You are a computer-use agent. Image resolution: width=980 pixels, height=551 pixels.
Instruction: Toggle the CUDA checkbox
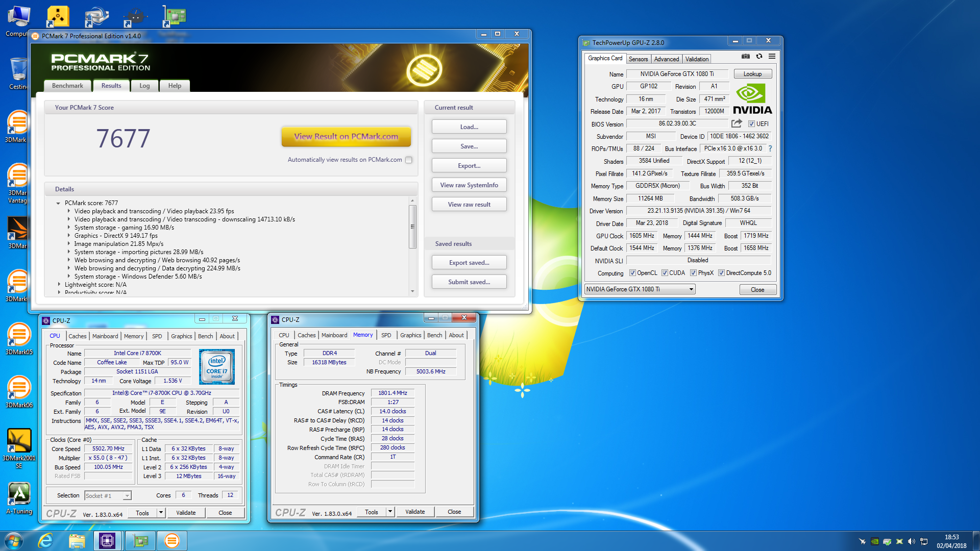click(665, 273)
